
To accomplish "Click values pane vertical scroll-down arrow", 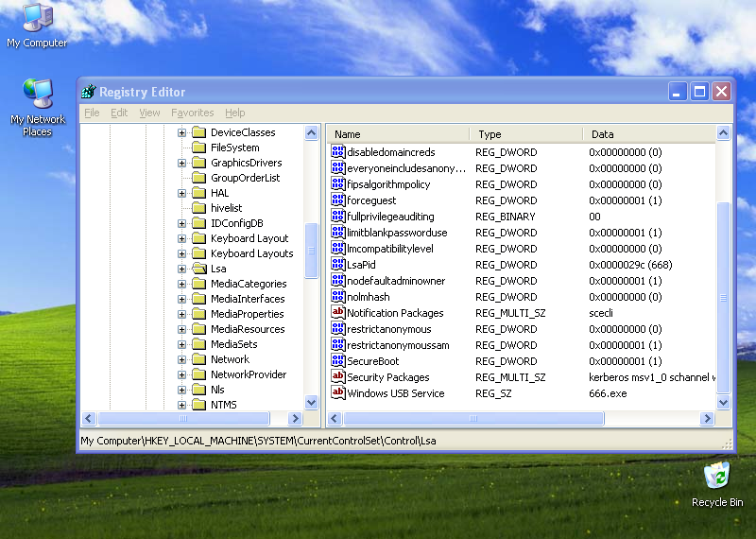I will pos(723,402).
